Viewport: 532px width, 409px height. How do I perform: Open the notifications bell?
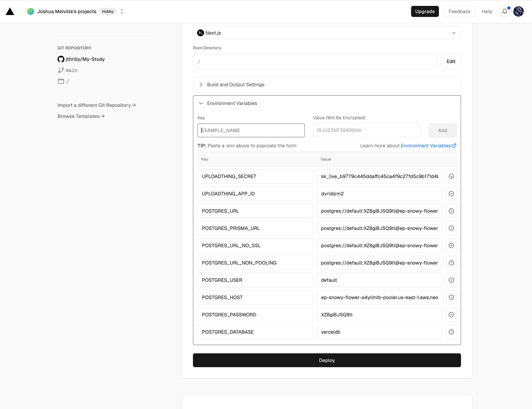[x=505, y=11]
